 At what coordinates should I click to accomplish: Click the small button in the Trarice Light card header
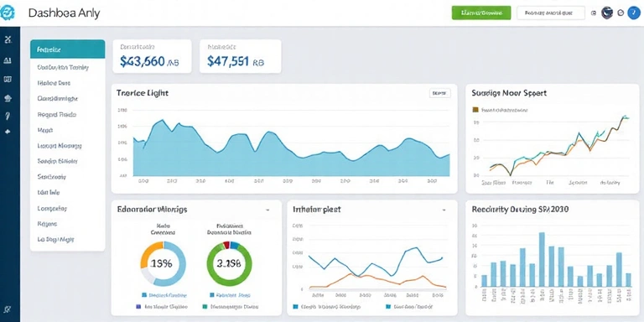pyautogui.click(x=439, y=93)
